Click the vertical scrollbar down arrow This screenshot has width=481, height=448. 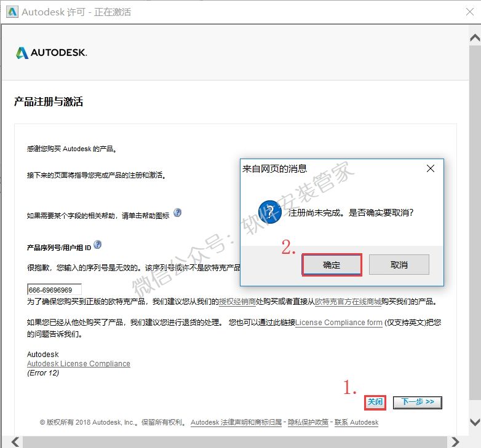[474, 422]
